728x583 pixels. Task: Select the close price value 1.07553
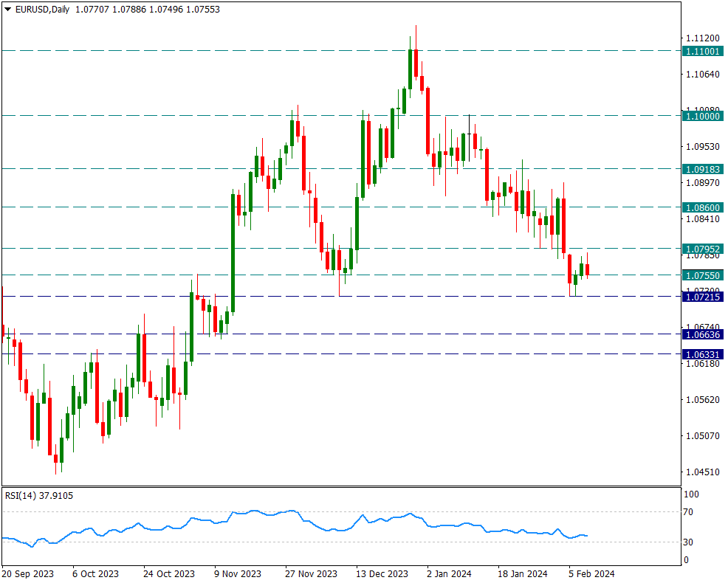pos(203,10)
